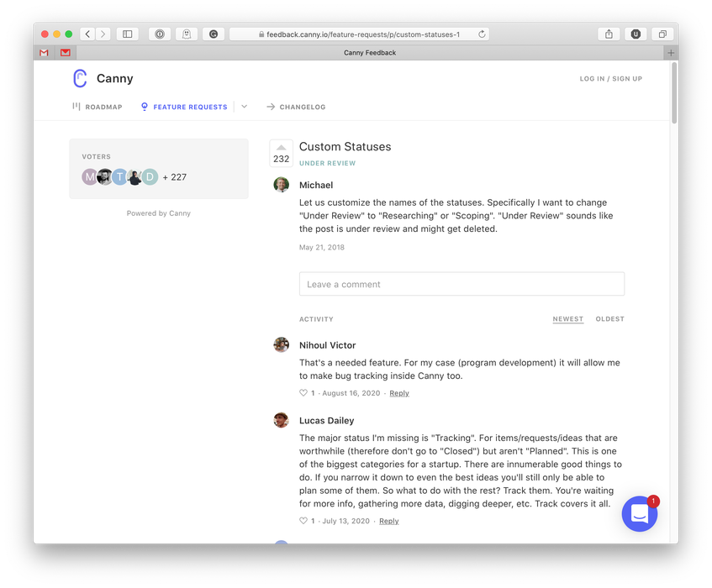Show the + 227 additional voters
The width and height of the screenshot is (712, 588).
pos(175,177)
